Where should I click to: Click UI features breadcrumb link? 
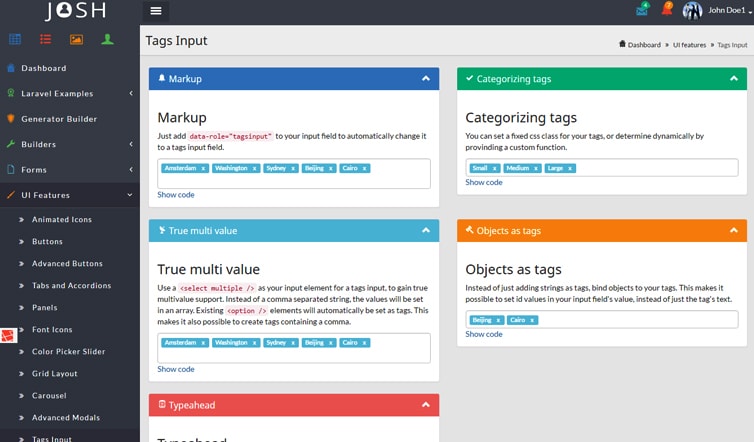pyautogui.click(x=689, y=45)
